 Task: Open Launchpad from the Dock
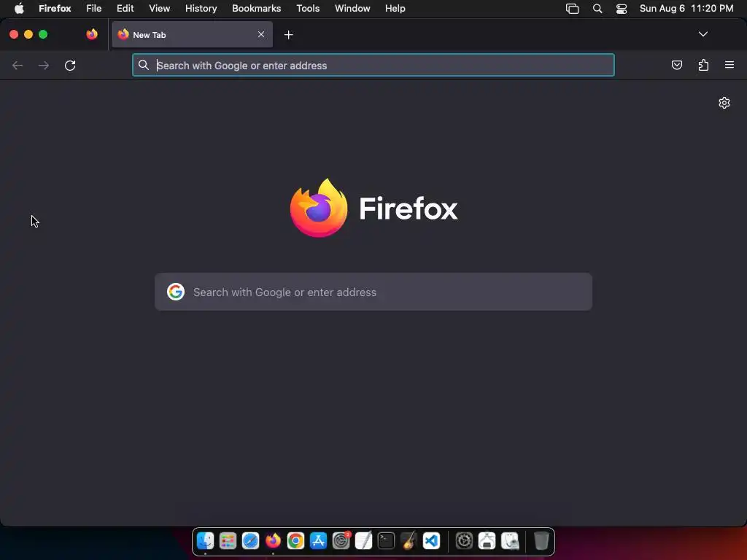(x=228, y=540)
